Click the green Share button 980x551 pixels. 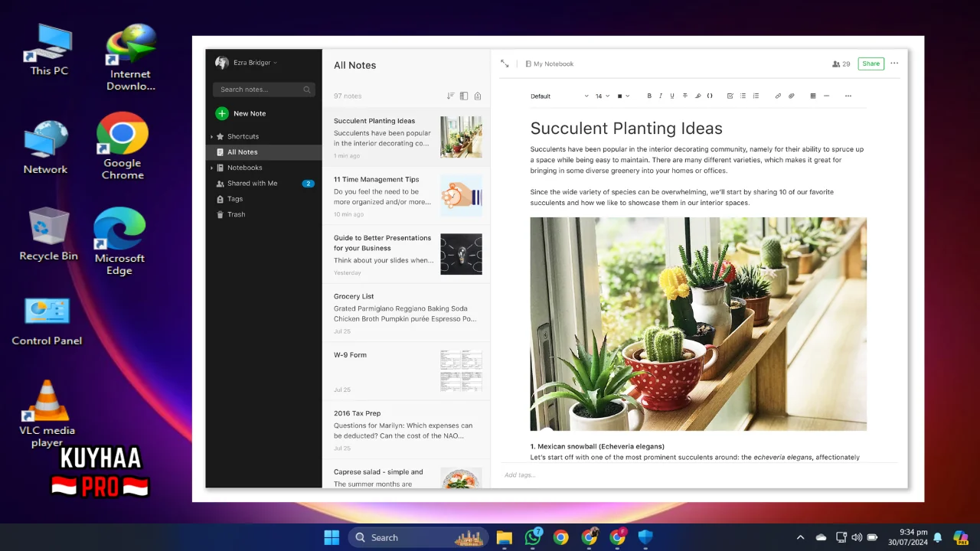(x=871, y=64)
